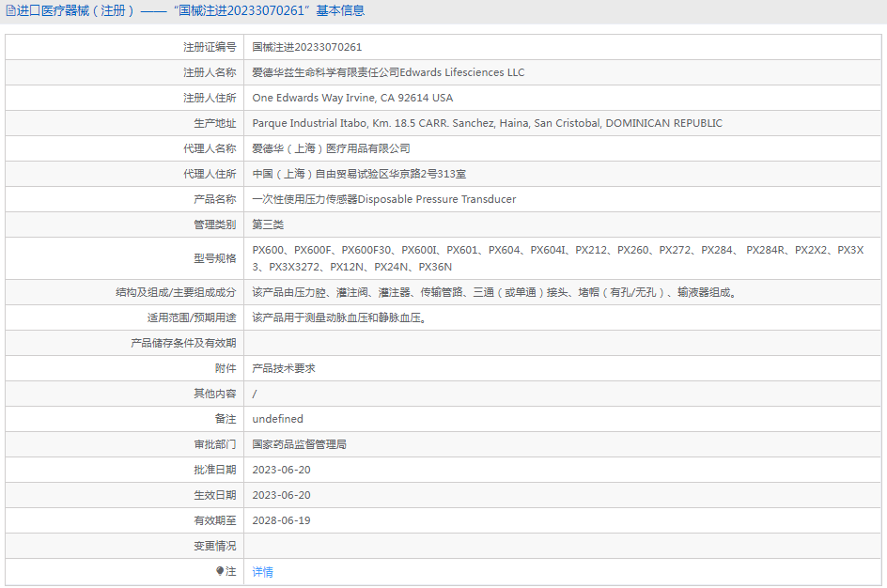
Task: Select the header title containing 基本信息
Action: click(x=191, y=10)
